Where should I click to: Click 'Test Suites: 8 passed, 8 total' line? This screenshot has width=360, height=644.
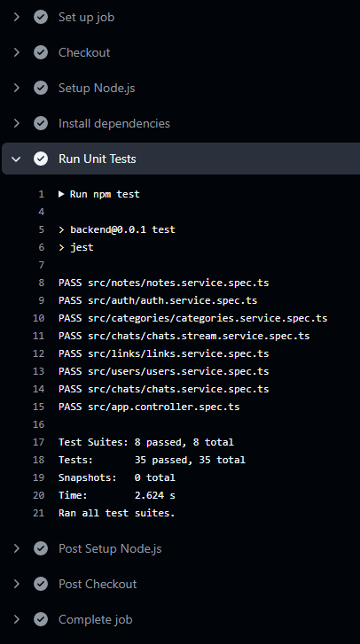tap(146, 442)
